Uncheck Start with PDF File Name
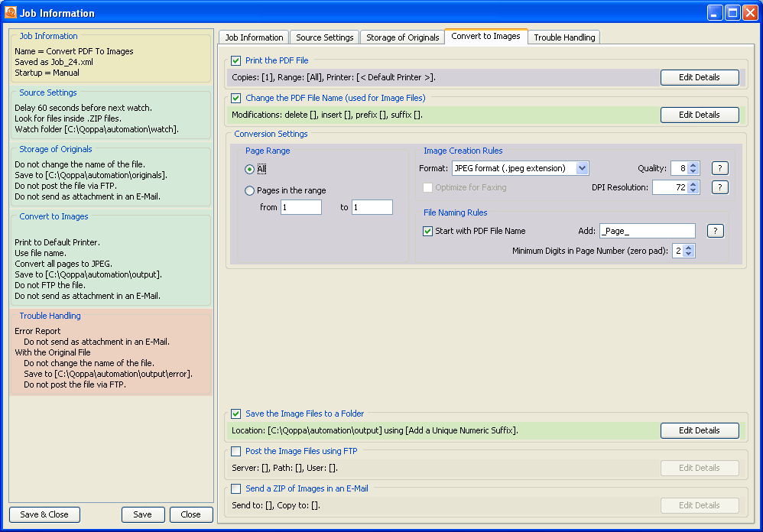This screenshot has height=532, width=763. click(x=427, y=231)
